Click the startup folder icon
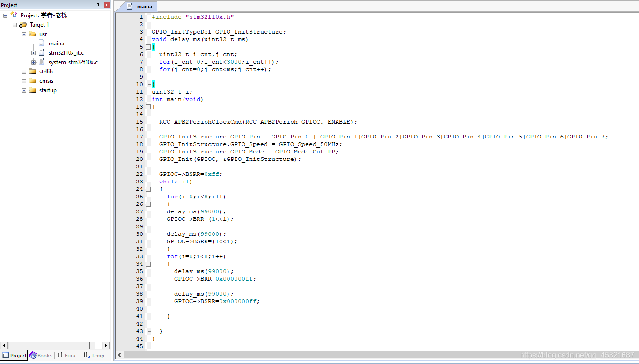This screenshot has width=639, height=364. pyautogui.click(x=32, y=90)
